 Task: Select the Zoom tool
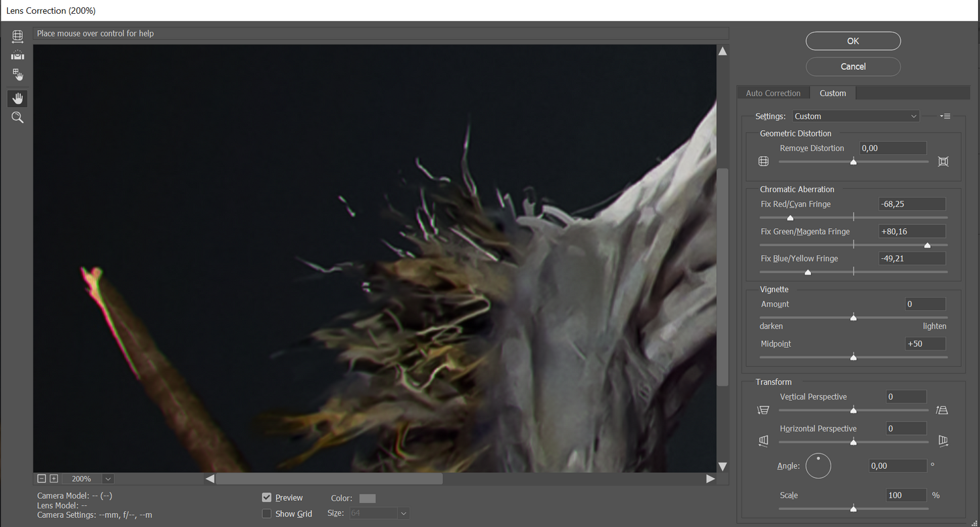pos(18,118)
